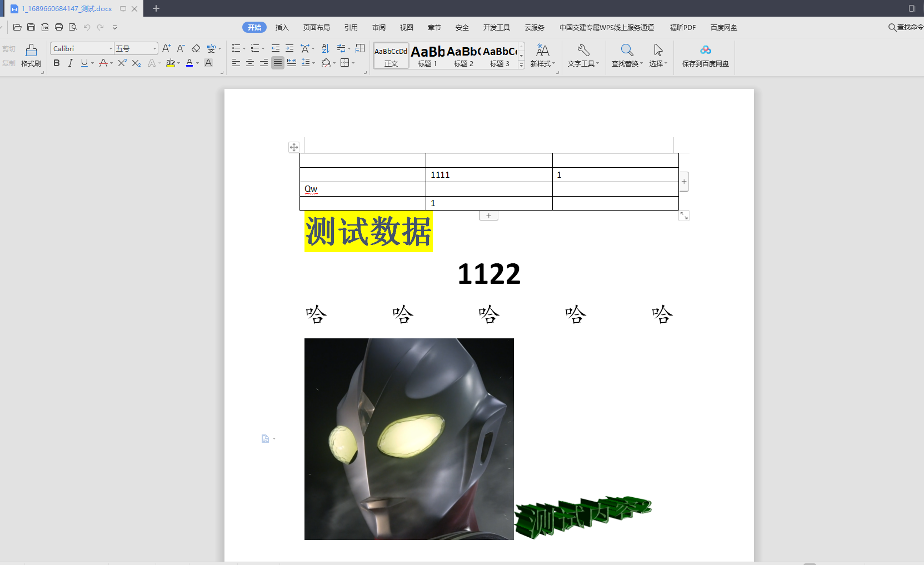Open print preview icon

(x=73, y=27)
